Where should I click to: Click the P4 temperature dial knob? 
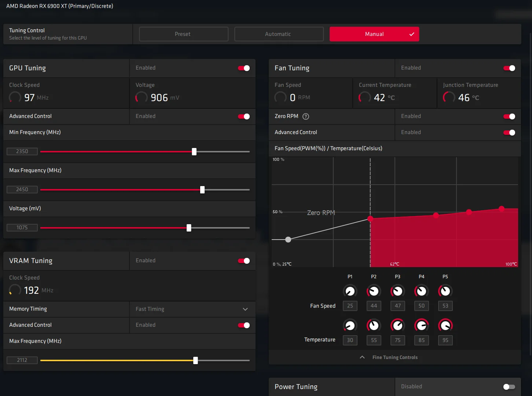(x=421, y=325)
